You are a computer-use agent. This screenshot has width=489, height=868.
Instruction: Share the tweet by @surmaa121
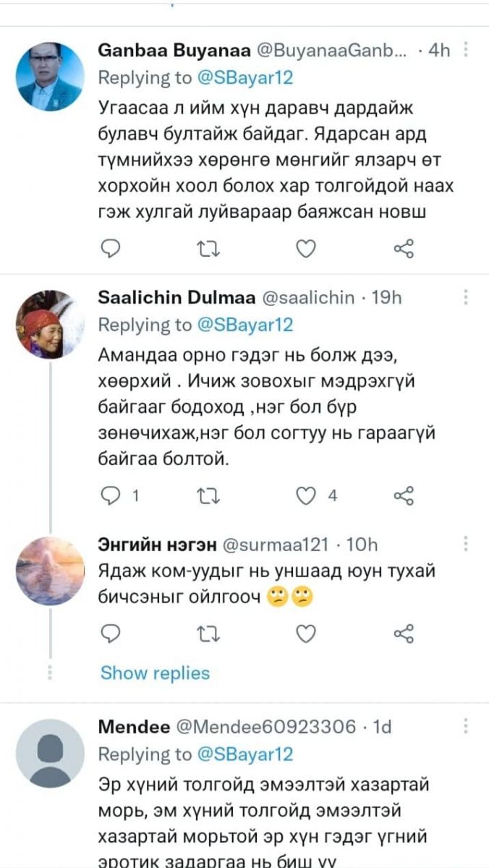404,634
